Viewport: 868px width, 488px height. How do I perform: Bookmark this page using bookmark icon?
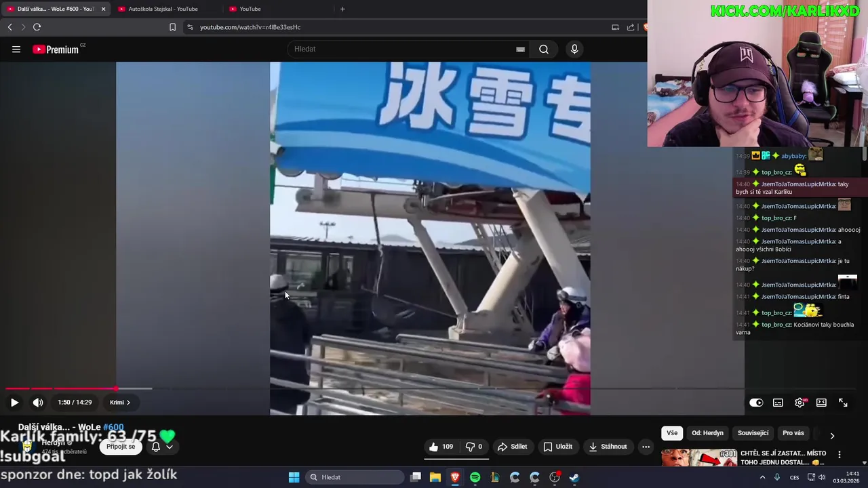click(172, 27)
